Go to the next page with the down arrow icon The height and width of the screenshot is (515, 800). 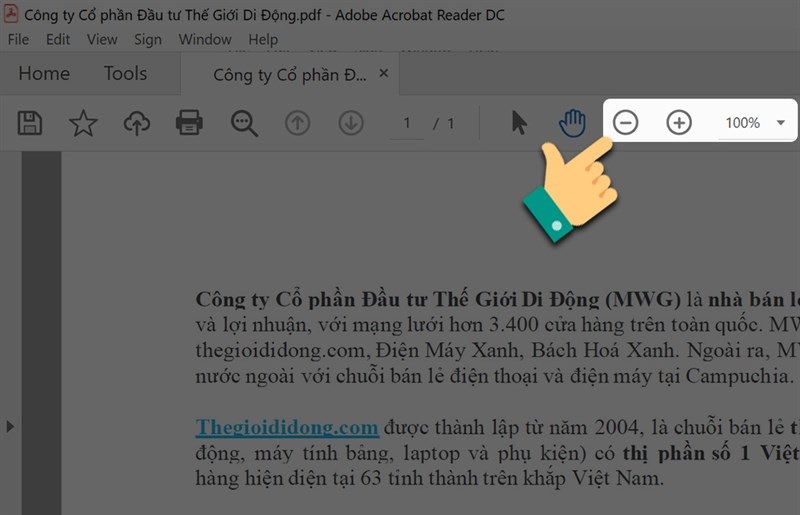(351, 123)
